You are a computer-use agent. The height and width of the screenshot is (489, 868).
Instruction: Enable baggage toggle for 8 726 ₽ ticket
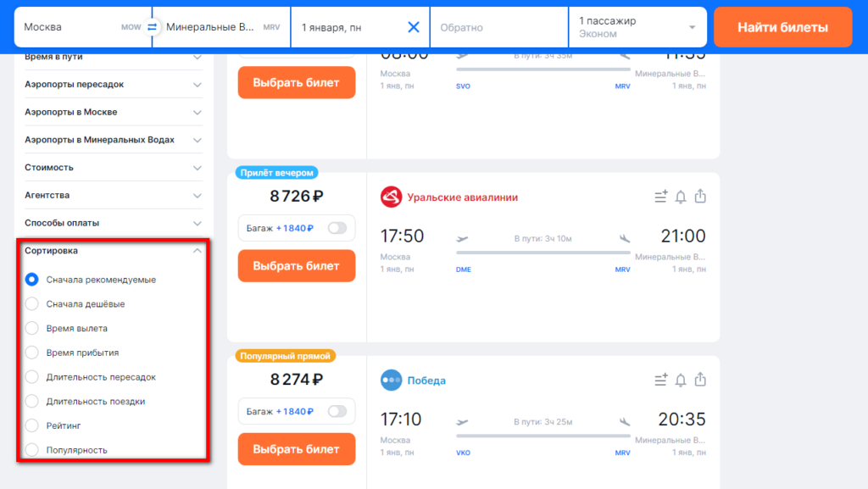coord(337,228)
